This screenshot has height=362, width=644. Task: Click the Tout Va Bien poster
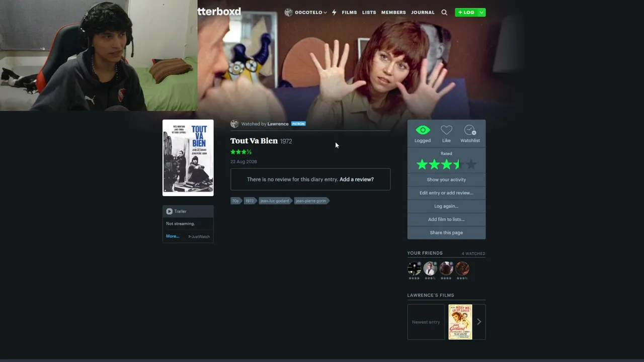coord(188,157)
